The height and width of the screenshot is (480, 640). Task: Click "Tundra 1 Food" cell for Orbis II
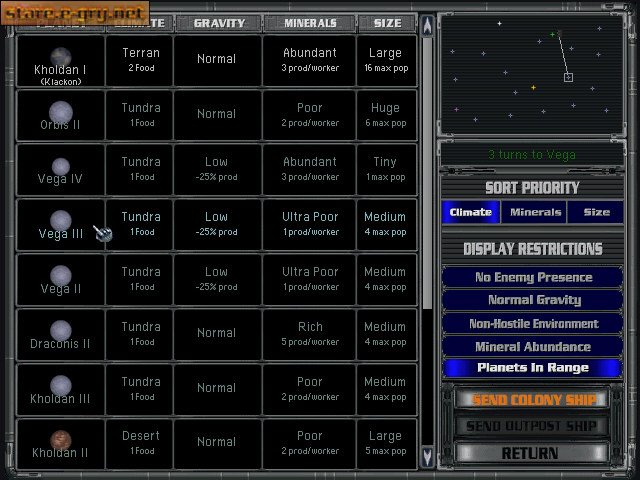pos(140,116)
